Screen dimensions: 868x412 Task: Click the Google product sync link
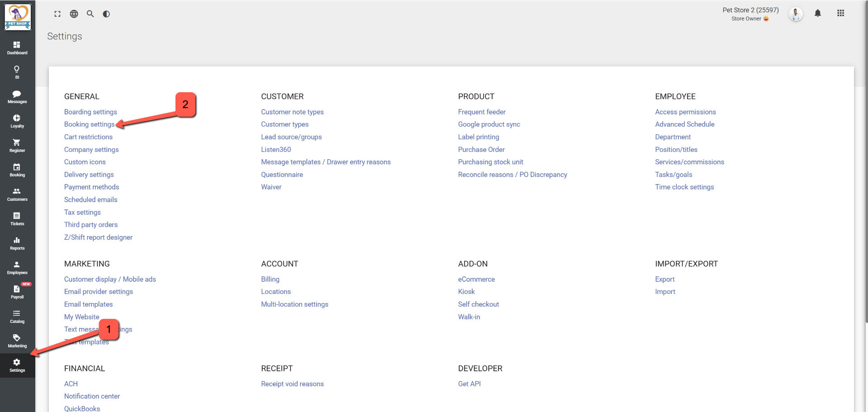489,124
